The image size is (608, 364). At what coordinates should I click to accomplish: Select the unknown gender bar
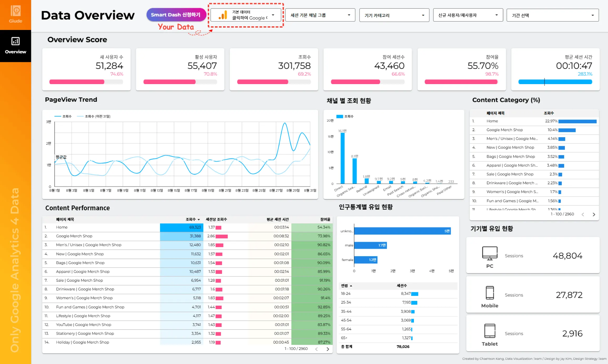point(402,231)
